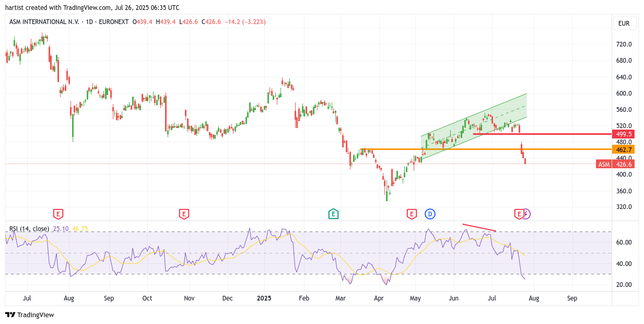The image size is (644, 324).
Task: Click the change value −14.2 (−3.22%)
Action: pos(245,22)
